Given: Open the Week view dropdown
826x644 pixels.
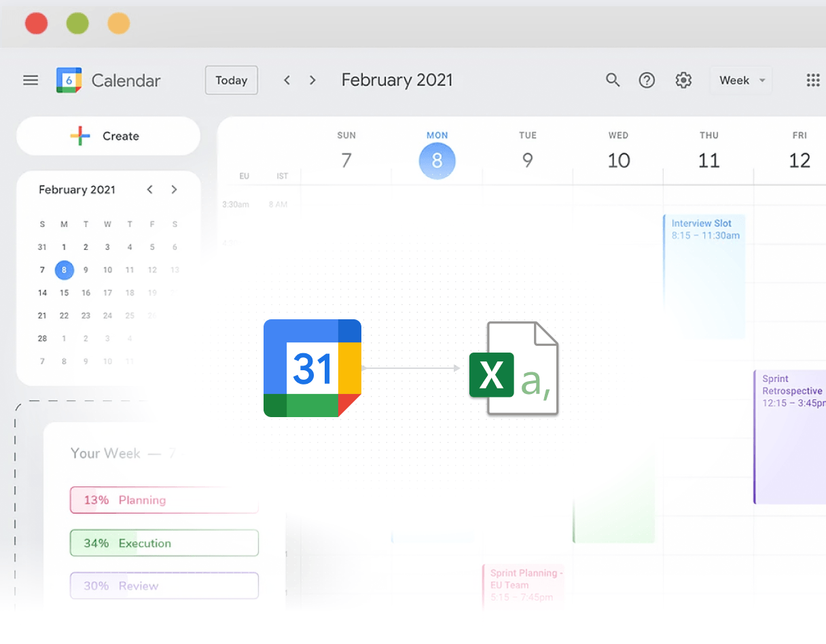Looking at the screenshot, I should (x=740, y=80).
